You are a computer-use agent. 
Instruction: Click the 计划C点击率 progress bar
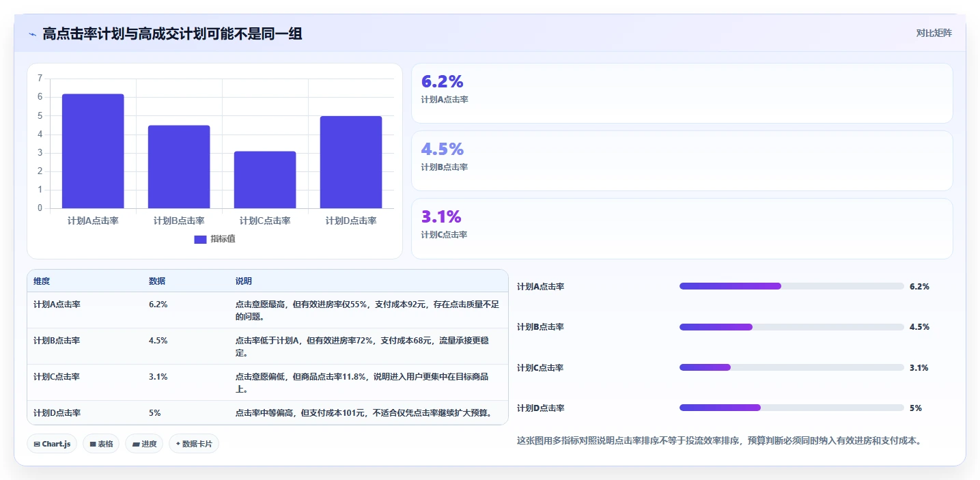[x=792, y=367]
